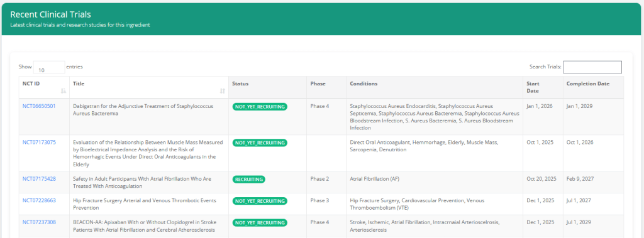Screen dimensions: 644x238
Task: Click completion date Oct 1, 2026
Action: [579, 143]
